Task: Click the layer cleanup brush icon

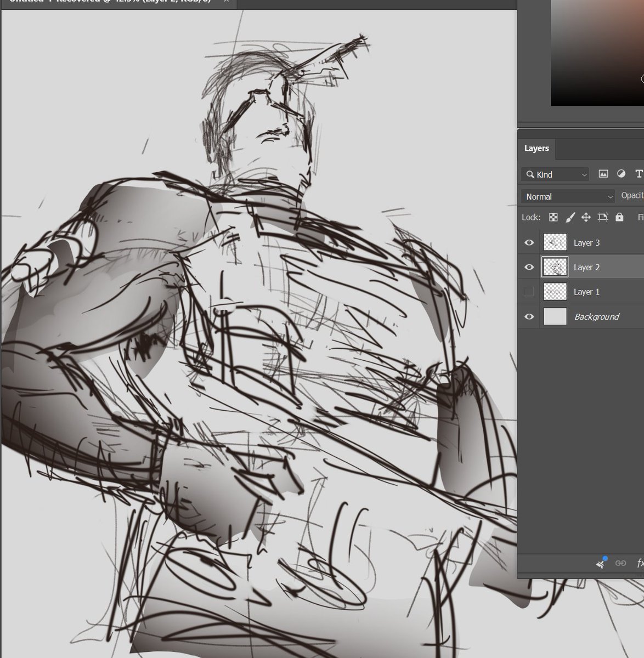Action: (x=602, y=563)
